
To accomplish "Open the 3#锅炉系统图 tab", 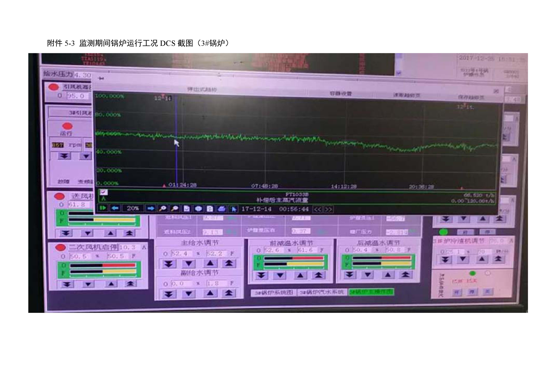I will [273, 293].
